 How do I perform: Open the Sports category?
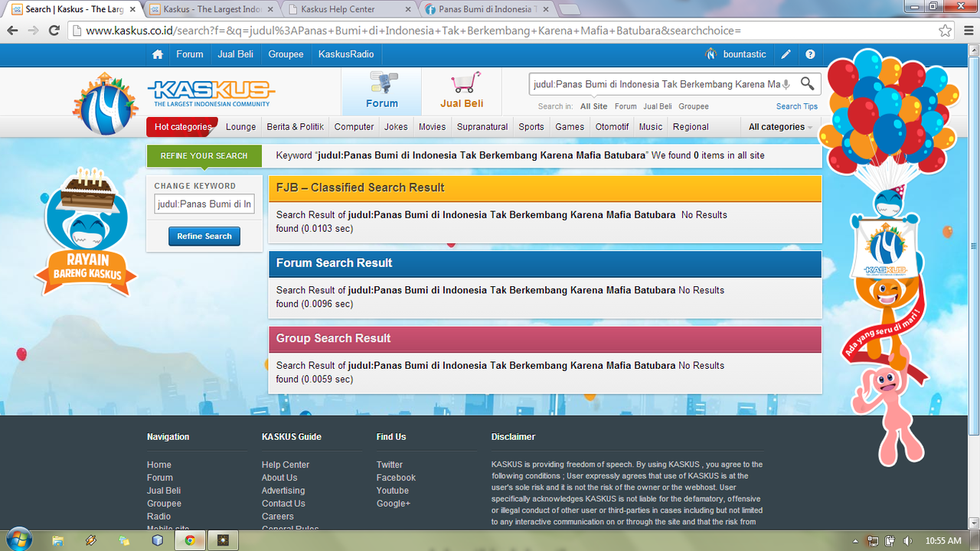pos(531,127)
